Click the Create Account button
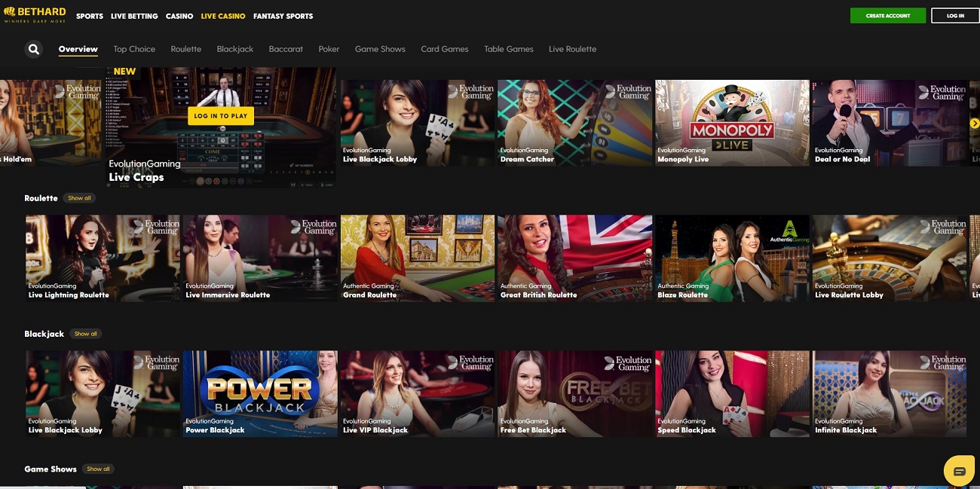980x489 pixels. tap(888, 15)
